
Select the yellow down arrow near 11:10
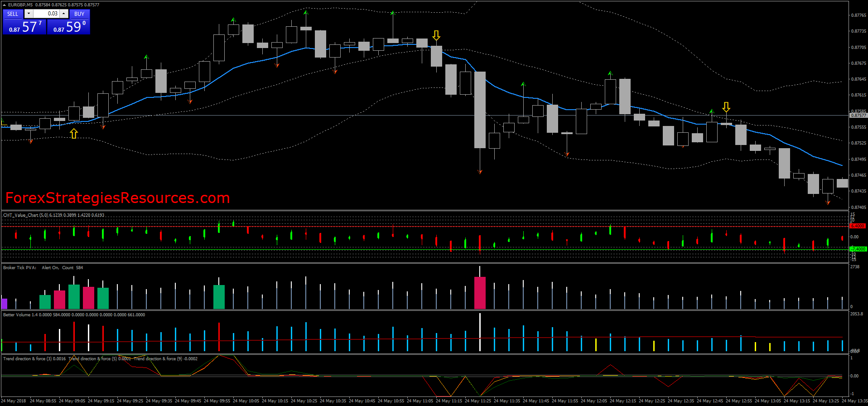(x=436, y=35)
